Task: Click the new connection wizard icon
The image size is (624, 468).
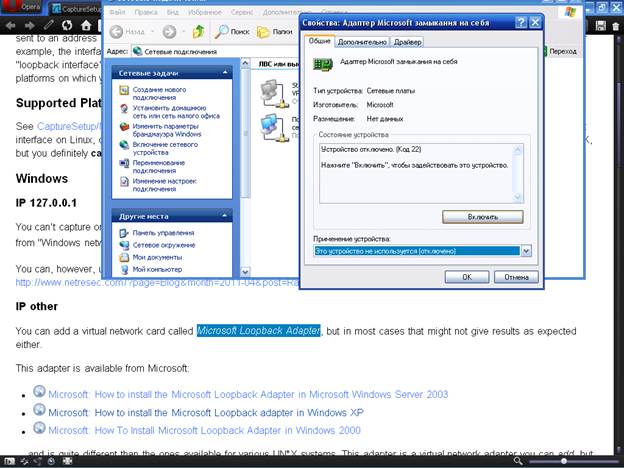Action: (x=124, y=90)
